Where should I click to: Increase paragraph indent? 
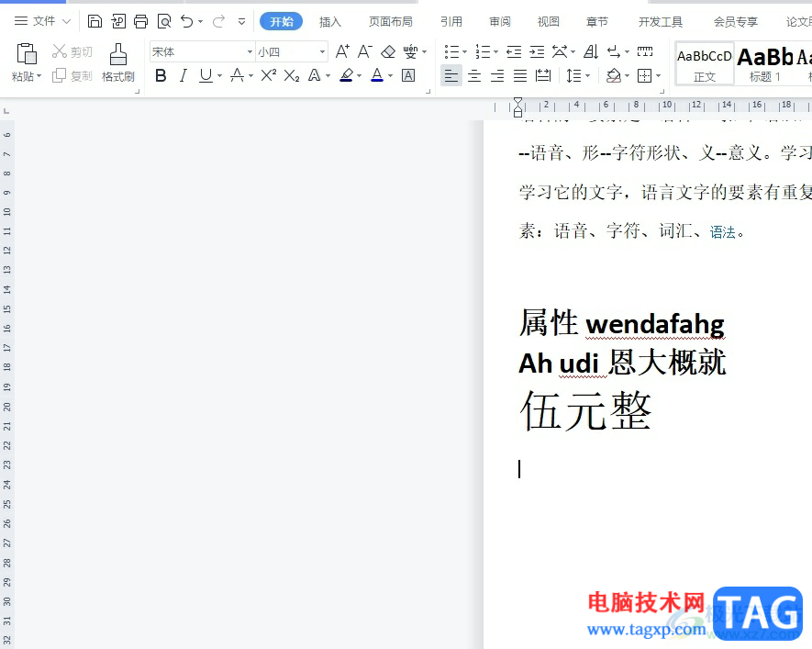point(537,51)
